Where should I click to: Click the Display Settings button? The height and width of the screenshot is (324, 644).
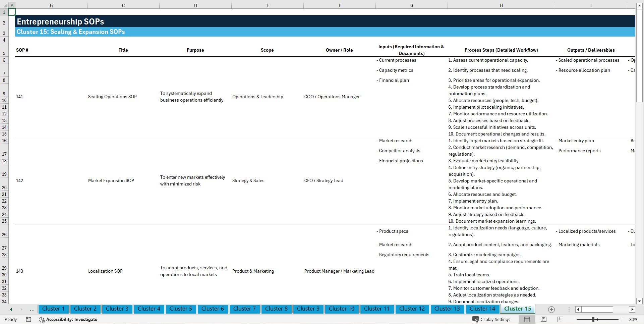(x=491, y=319)
